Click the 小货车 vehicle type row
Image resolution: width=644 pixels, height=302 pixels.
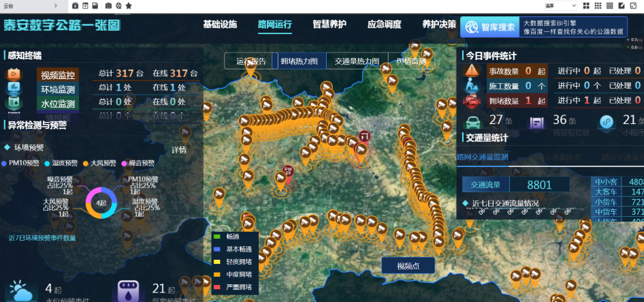point(617,202)
